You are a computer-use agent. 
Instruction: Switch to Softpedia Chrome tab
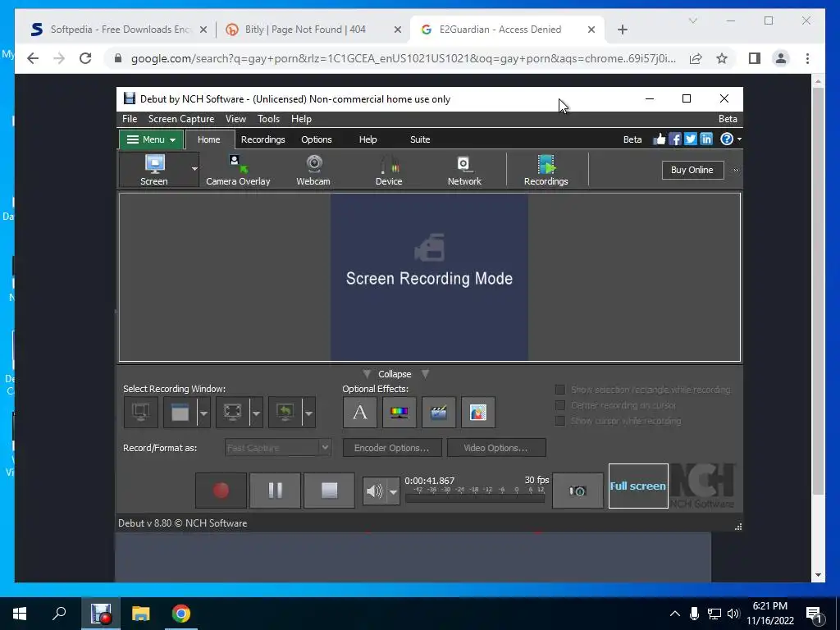tap(119, 30)
